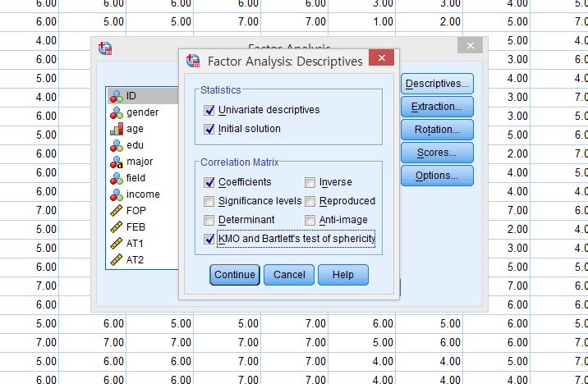Click the income variable nominal icon
This screenshot has height=384, width=588.
point(117,194)
